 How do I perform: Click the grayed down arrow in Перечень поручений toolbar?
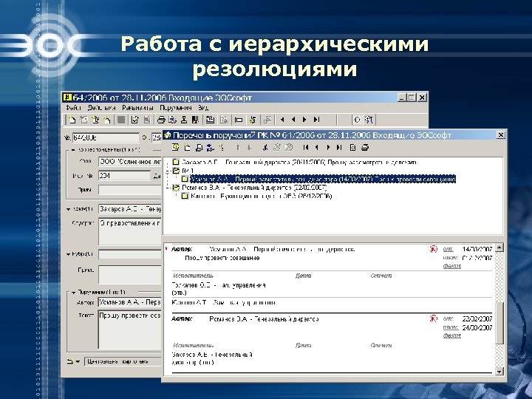click(x=250, y=147)
